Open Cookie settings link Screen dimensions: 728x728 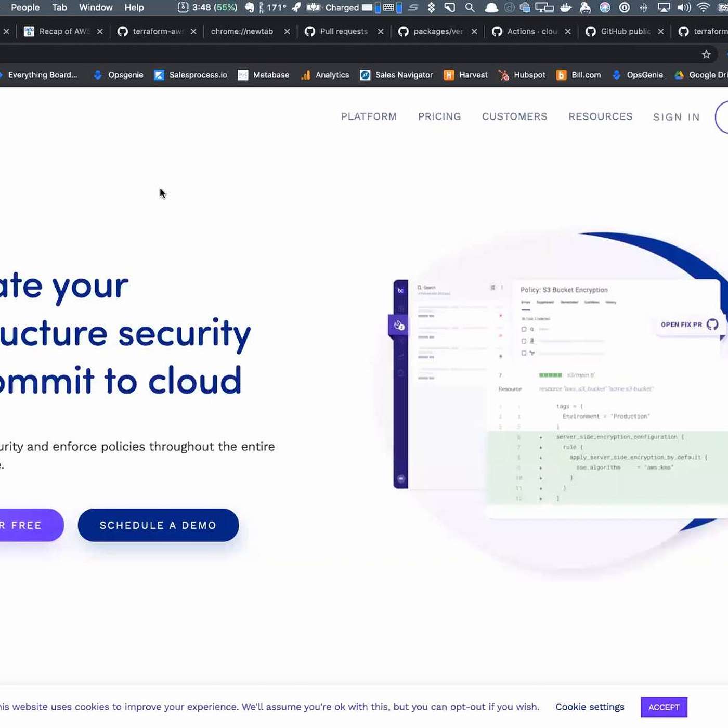click(x=589, y=707)
